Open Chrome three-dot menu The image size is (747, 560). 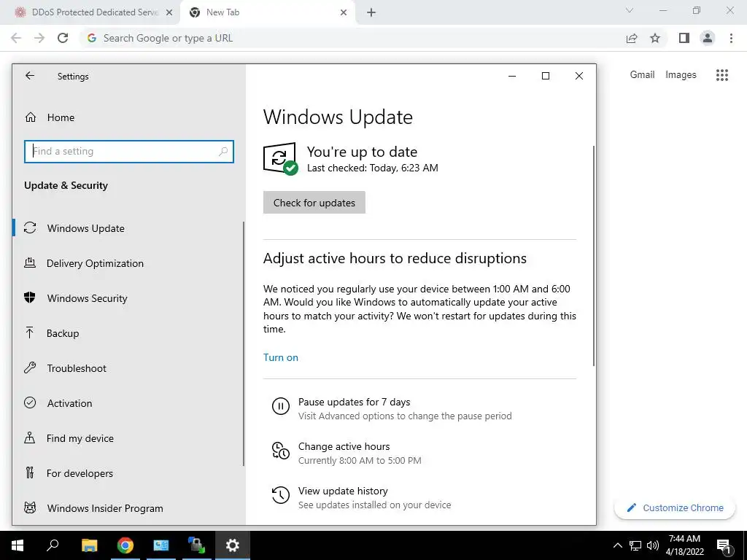(x=731, y=38)
